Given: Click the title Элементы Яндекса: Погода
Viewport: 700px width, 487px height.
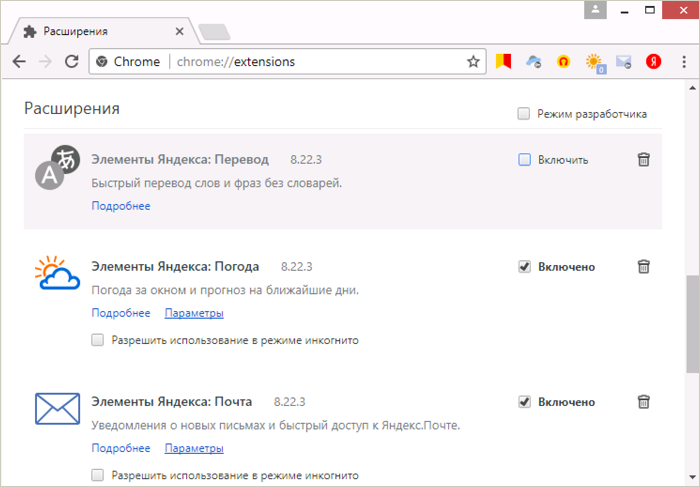Looking at the screenshot, I should click(x=175, y=266).
